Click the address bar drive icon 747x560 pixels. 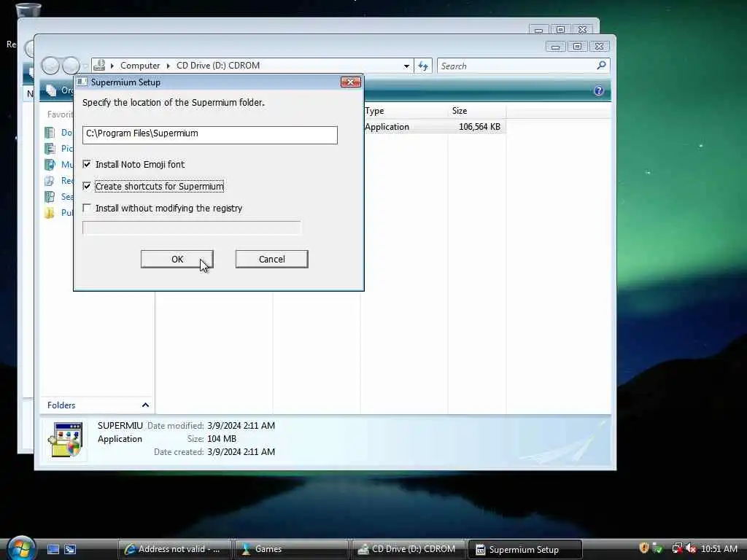coord(99,65)
